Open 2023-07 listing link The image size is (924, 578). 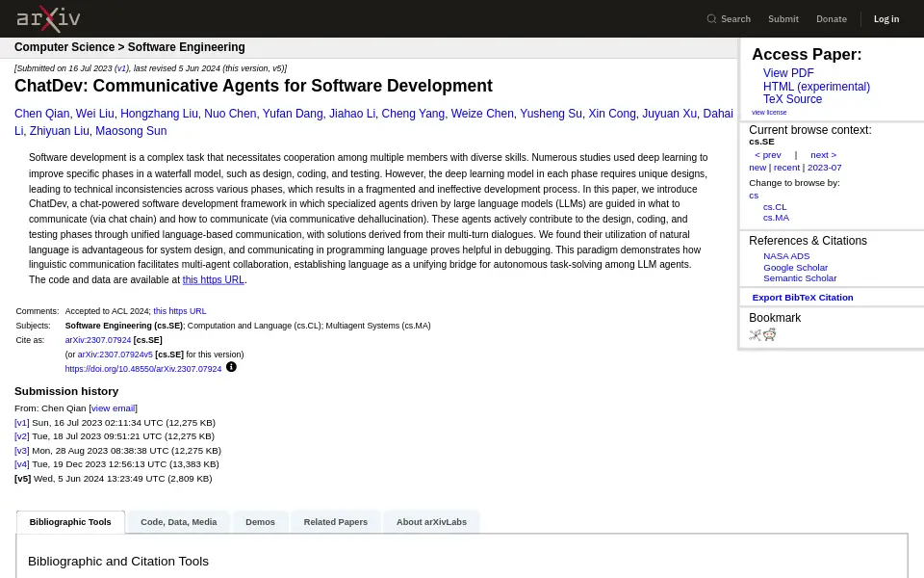point(825,168)
